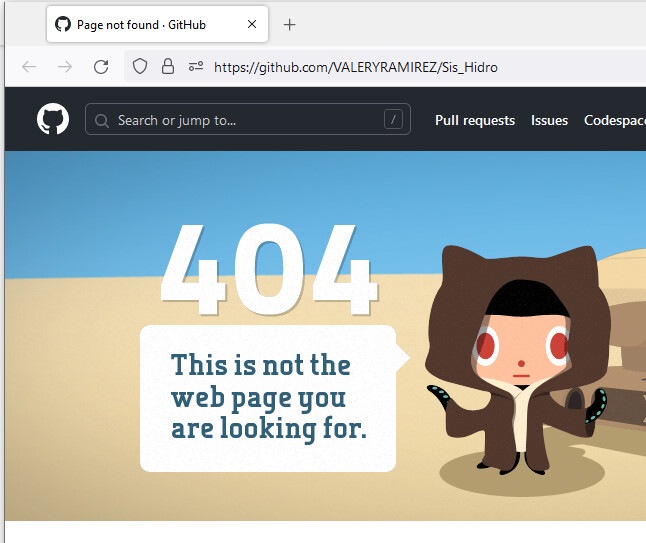Close the Page not found tab
Viewport: 646px width, 543px height.
tap(252, 24)
